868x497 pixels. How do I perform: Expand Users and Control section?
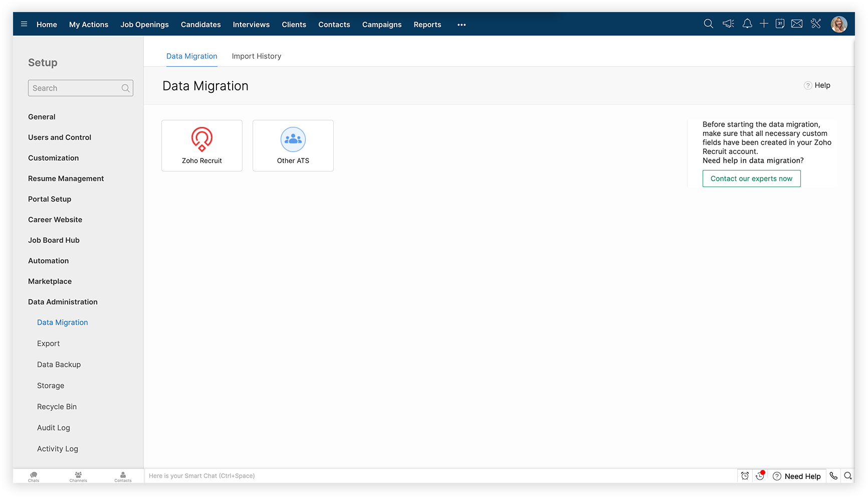point(60,137)
